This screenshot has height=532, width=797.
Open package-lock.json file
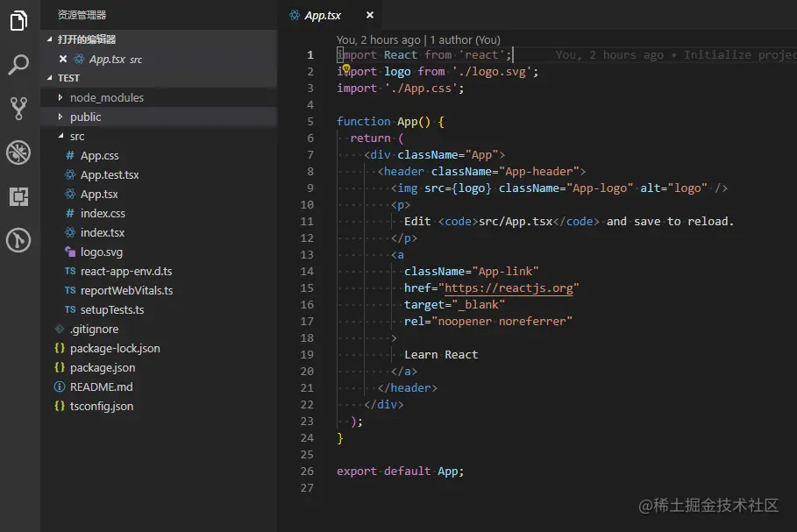(x=159, y=349)
